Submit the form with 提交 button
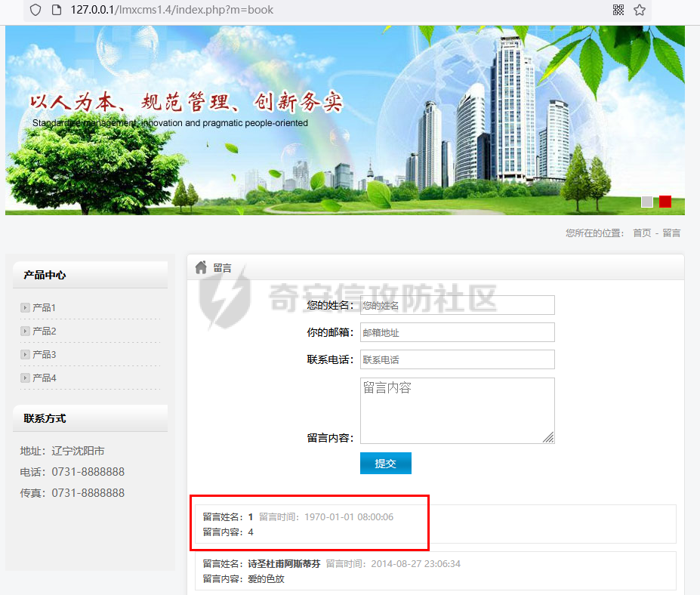The width and height of the screenshot is (700, 595). tap(386, 464)
